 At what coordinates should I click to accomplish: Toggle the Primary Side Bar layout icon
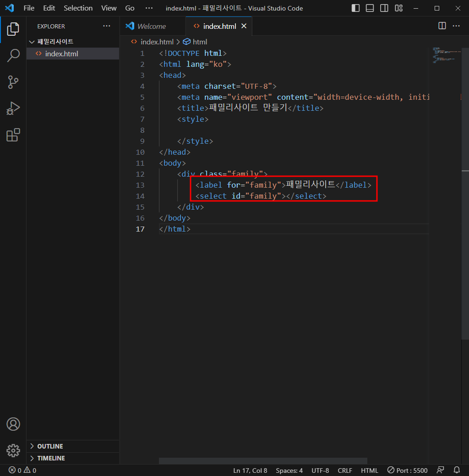[x=355, y=8]
